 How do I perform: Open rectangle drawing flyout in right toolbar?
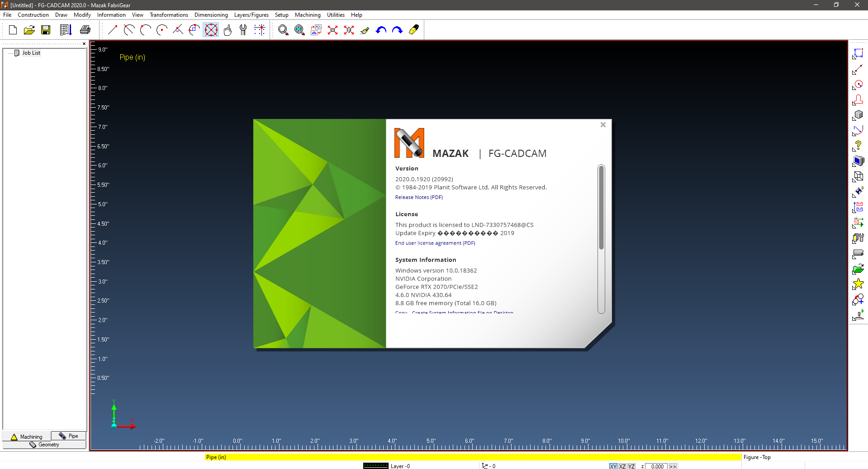pyautogui.click(x=858, y=54)
